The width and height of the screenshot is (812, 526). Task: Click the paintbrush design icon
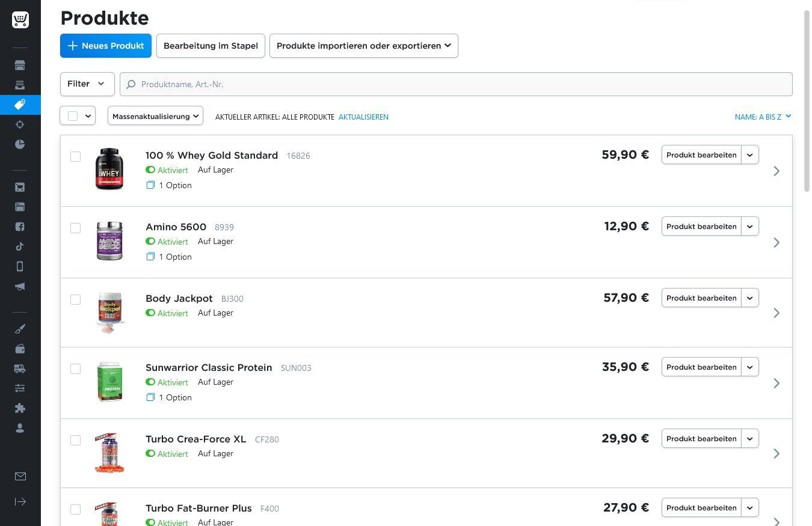click(20, 329)
